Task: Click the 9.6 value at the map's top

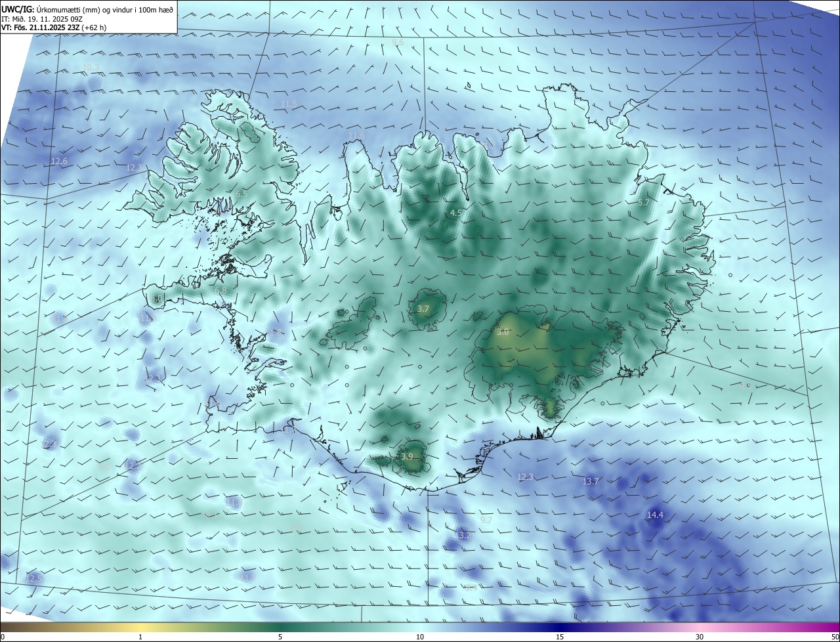Action: [398, 42]
